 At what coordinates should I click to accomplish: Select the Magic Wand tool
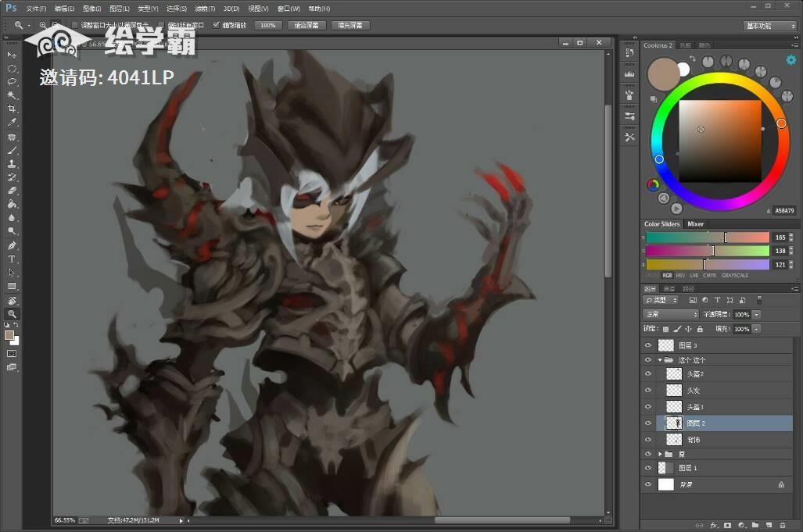point(12,95)
